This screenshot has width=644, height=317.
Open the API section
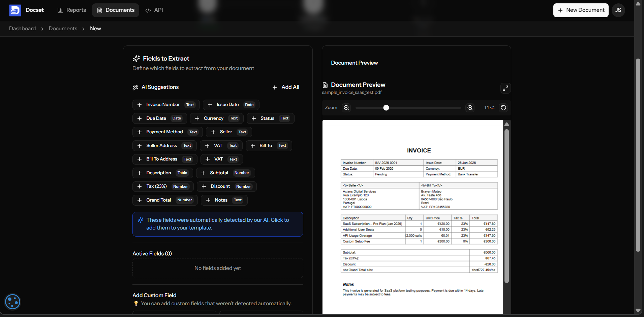(154, 10)
